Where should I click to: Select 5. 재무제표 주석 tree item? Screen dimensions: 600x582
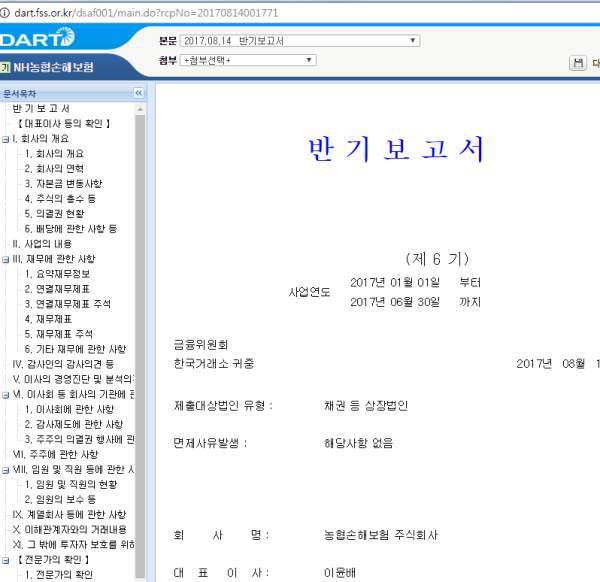(x=59, y=334)
